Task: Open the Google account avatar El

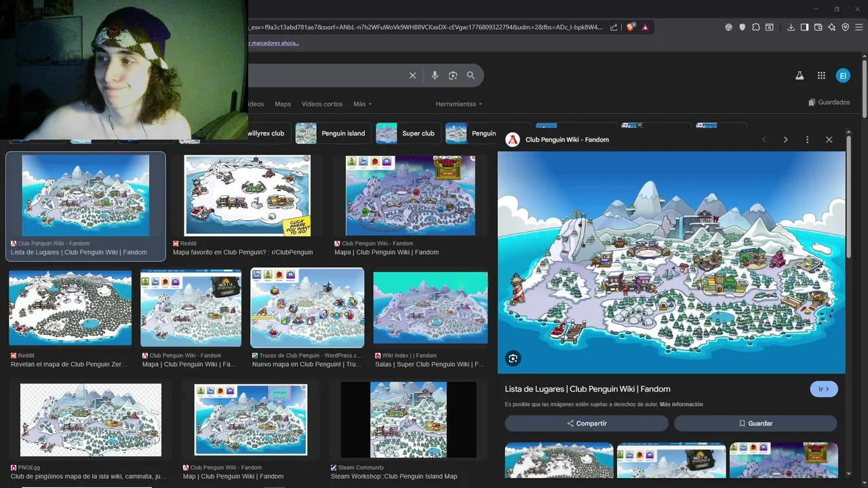Action: click(843, 76)
